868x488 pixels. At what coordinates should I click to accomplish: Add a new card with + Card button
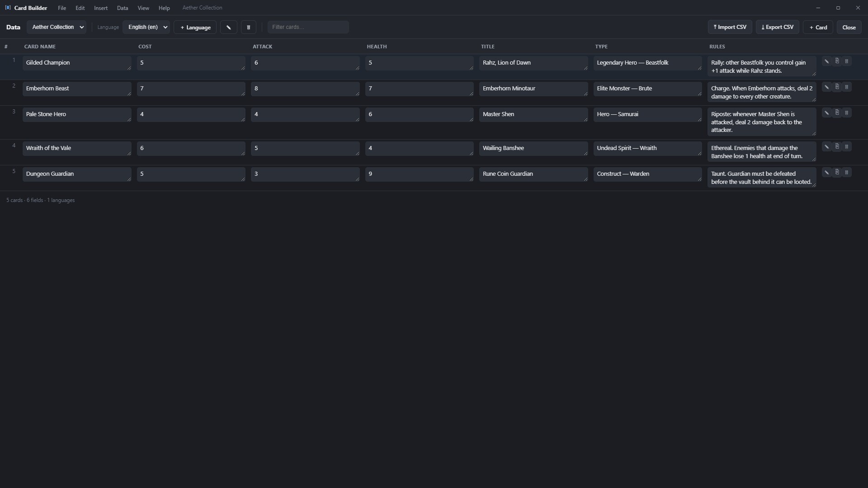pos(818,27)
